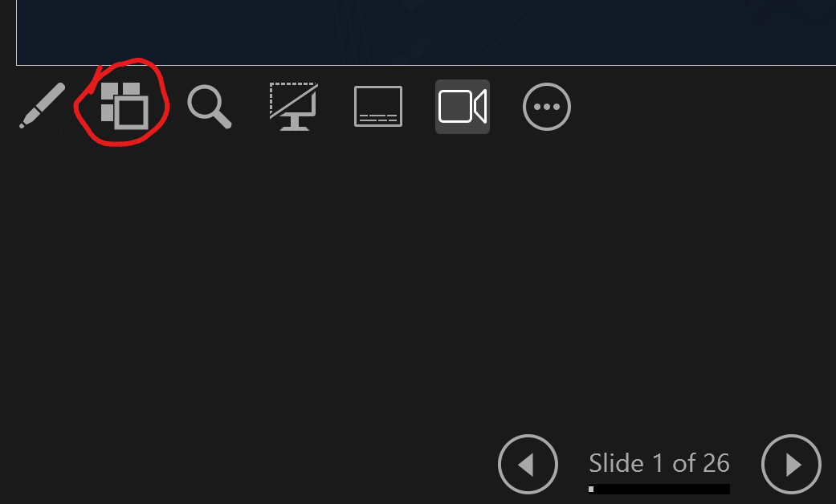Open the pen and laser pointer tools
The image size is (836, 504).
tap(42, 106)
